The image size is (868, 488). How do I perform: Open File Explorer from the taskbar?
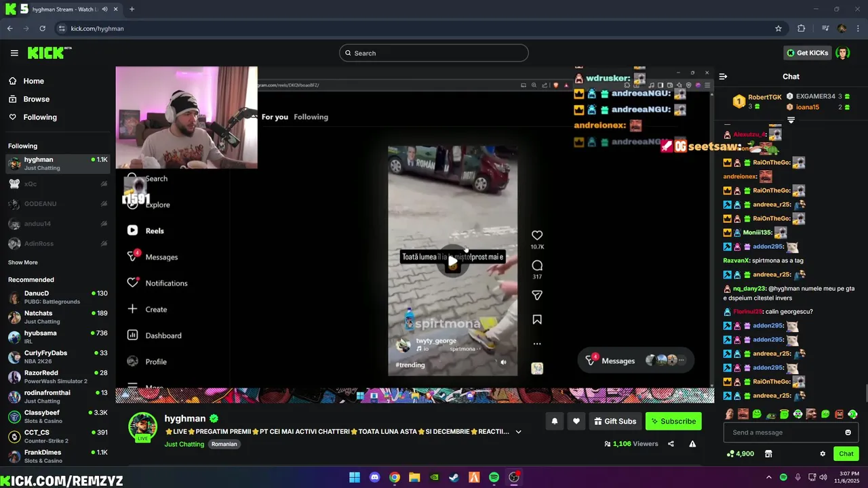click(414, 477)
